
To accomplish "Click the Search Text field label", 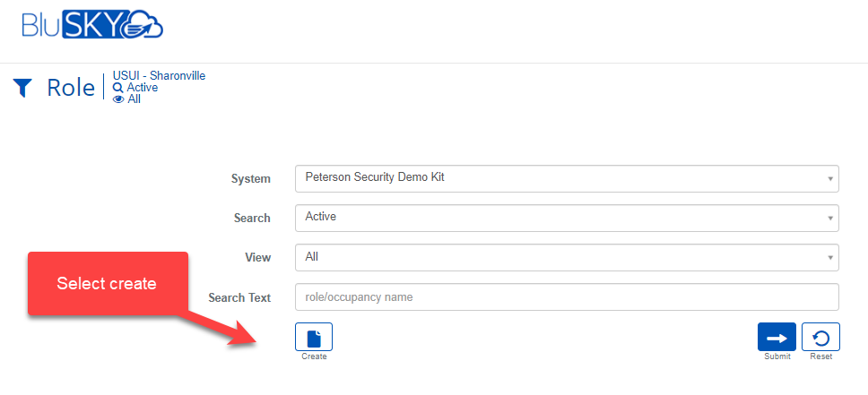I will [239, 296].
